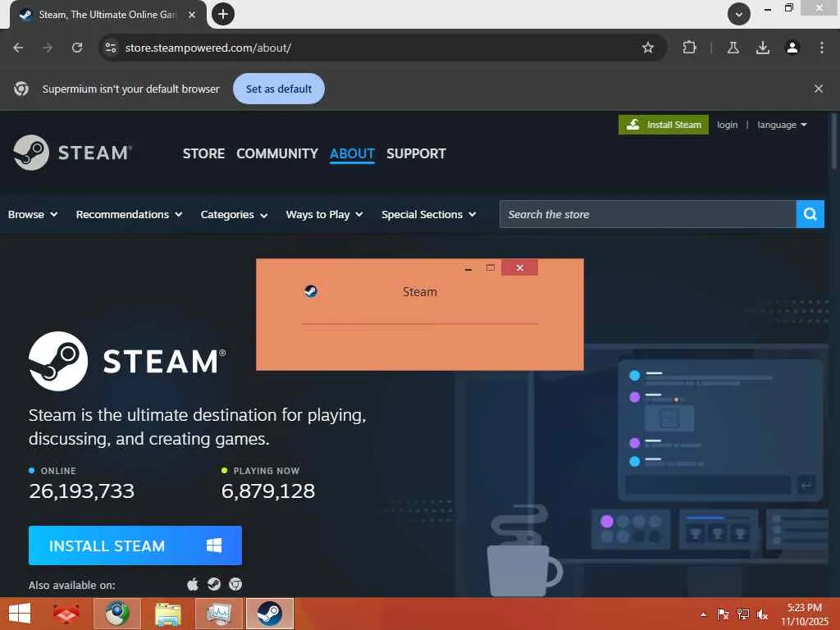Expand the Recommendations dropdown
Screen dimensions: 840x630
(x=129, y=214)
